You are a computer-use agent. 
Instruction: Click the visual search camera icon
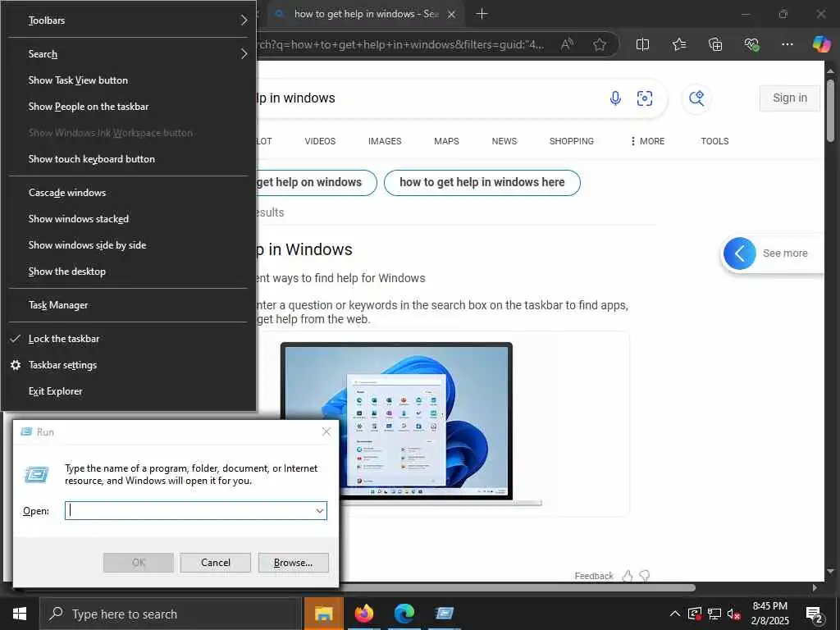point(645,98)
